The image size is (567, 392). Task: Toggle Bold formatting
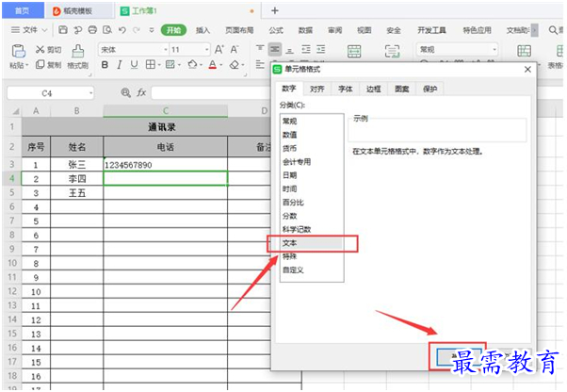(105, 65)
